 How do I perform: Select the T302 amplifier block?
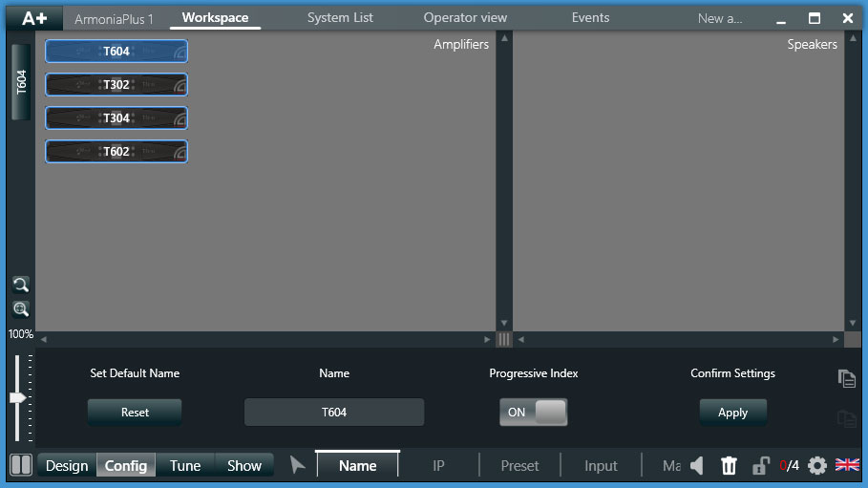(116, 85)
